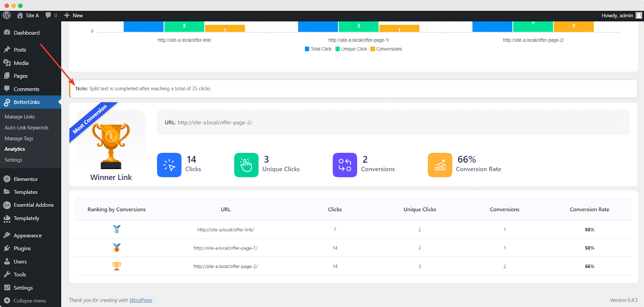
Task: Go to Auto-Link Keywords page
Action: tap(27, 128)
